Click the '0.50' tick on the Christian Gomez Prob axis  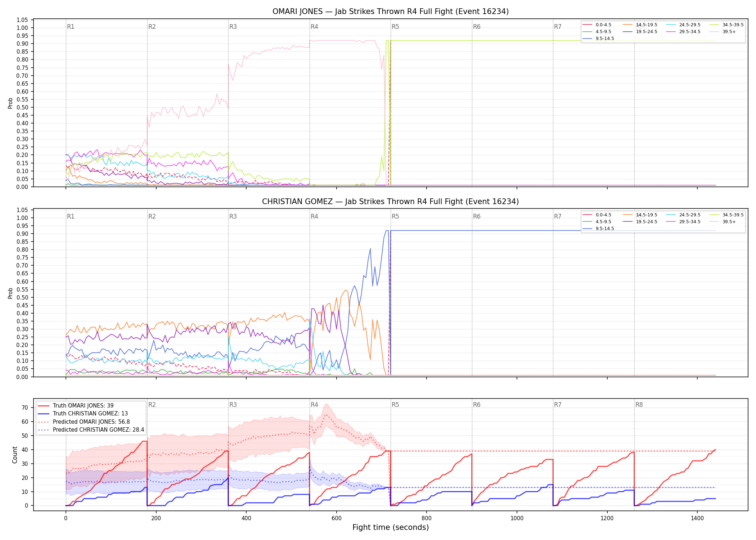[22, 297]
